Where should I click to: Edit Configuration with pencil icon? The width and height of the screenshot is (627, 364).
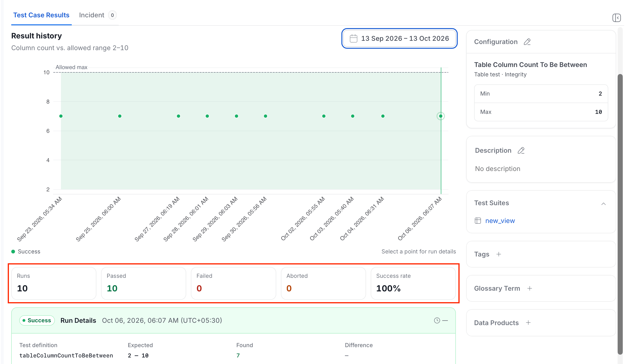527,42
